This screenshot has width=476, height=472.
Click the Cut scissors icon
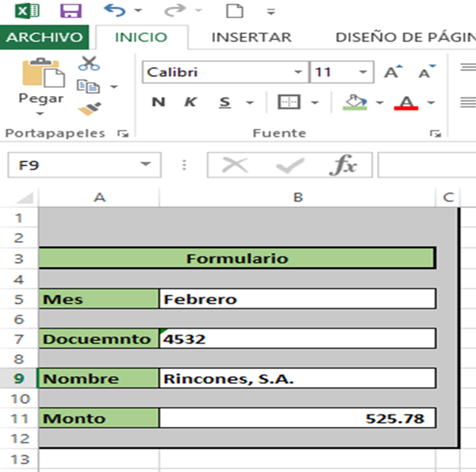[x=89, y=63]
